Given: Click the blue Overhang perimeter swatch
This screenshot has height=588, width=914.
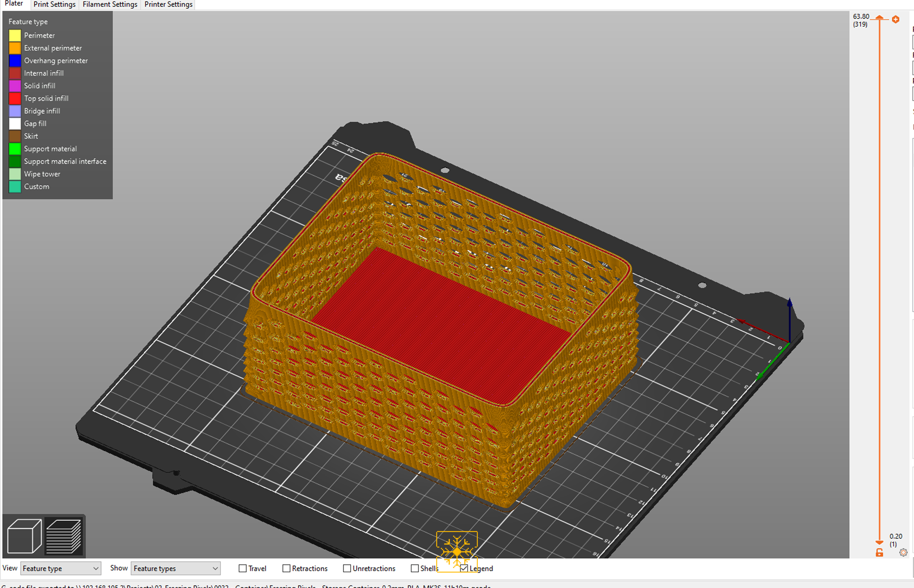Looking at the screenshot, I should [15, 61].
